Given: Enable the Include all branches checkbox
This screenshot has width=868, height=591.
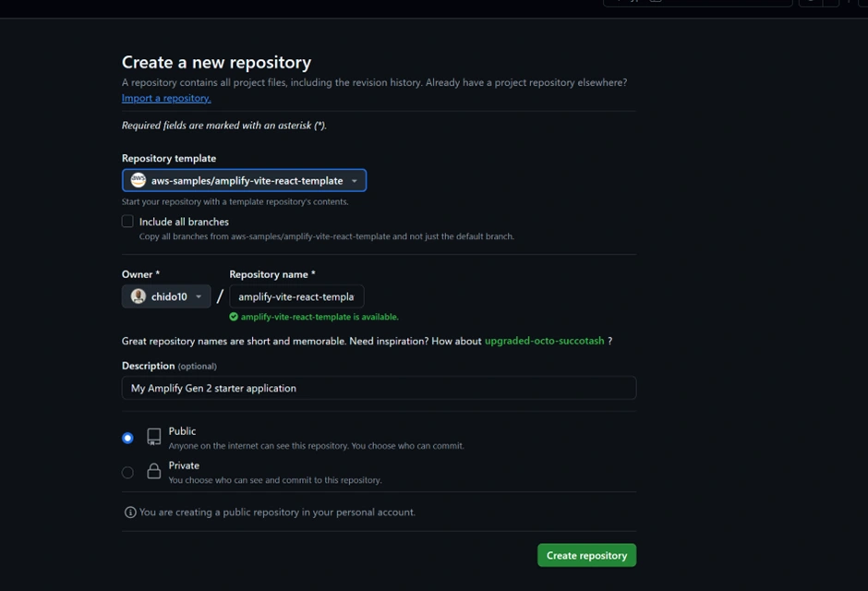Looking at the screenshot, I should tap(127, 222).
